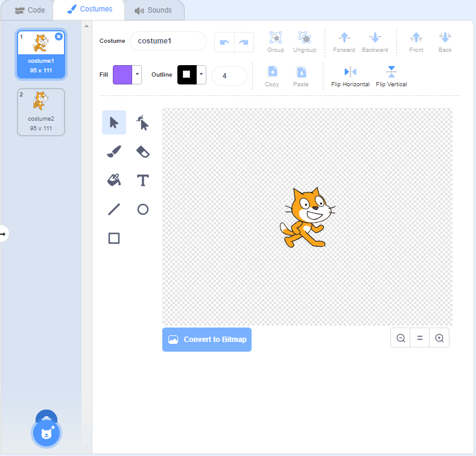
Task: Select the Text tool
Action: pyautogui.click(x=142, y=180)
